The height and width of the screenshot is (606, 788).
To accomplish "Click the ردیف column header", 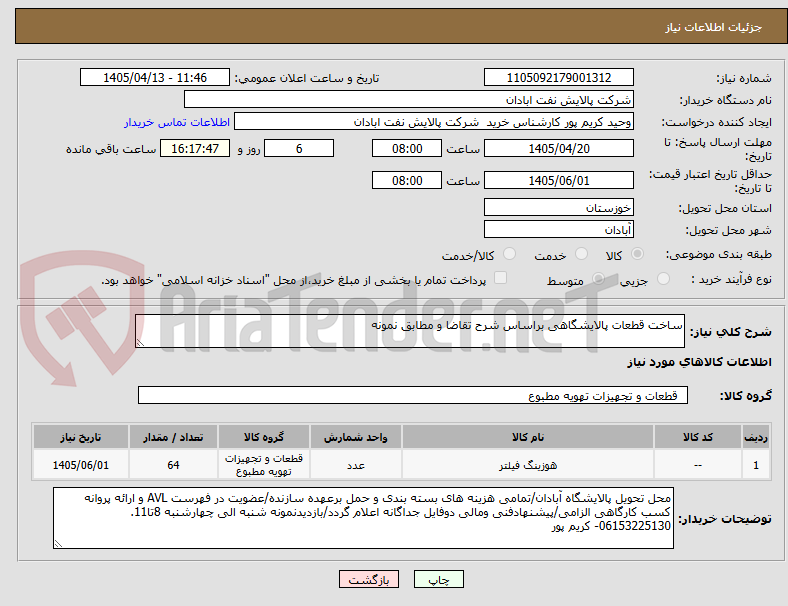I will 755,437.
